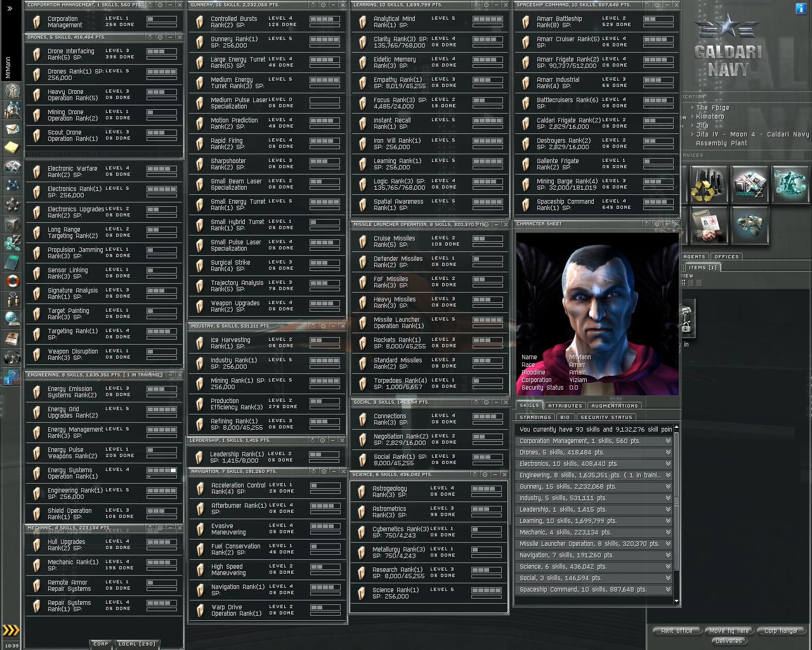Screen dimensions: 812x650
Task: Click the Connections skill book icon
Action: tap(363, 420)
